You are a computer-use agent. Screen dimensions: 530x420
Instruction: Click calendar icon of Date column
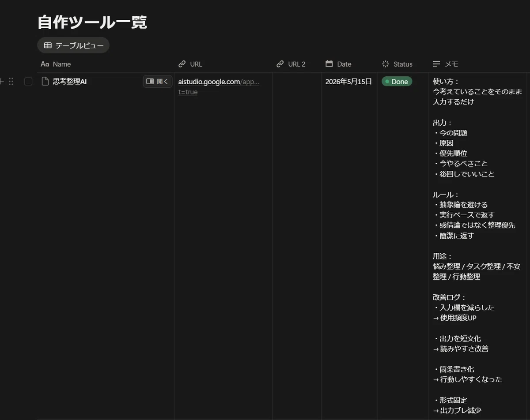click(329, 64)
